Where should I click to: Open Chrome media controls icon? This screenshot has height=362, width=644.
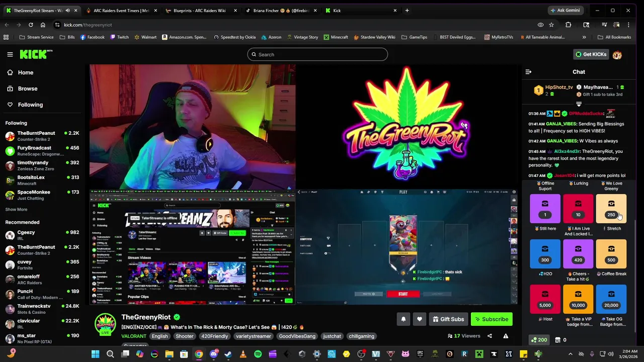click(x=604, y=25)
